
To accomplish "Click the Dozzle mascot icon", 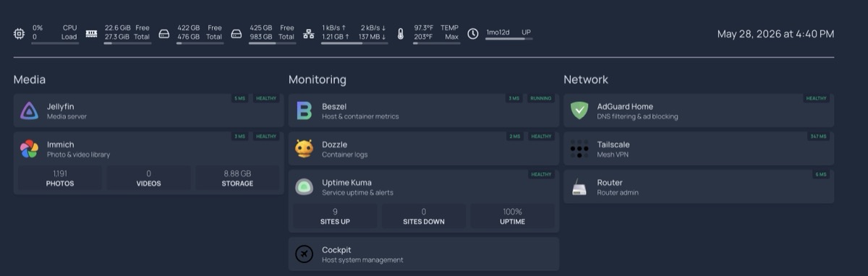I will (x=304, y=149).
